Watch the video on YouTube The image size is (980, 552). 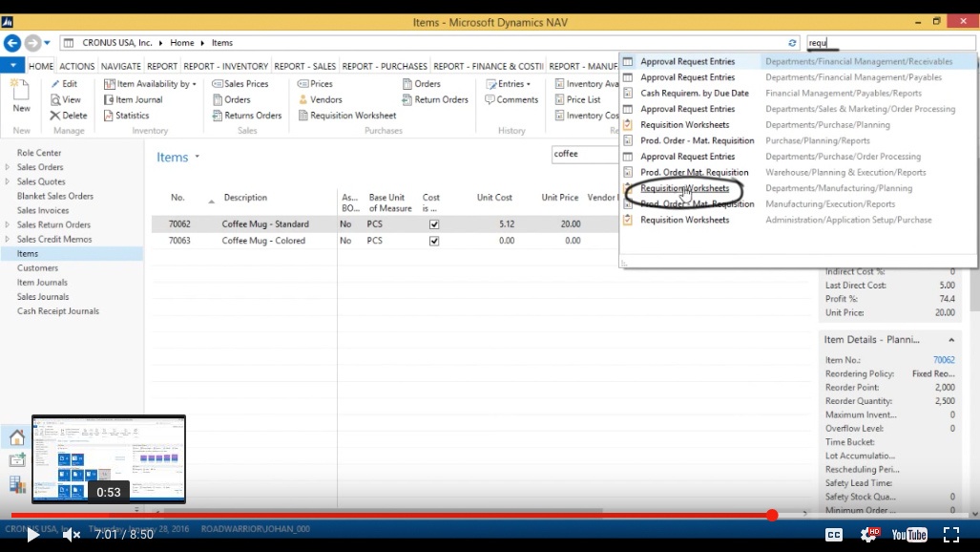tap(909, 535)
